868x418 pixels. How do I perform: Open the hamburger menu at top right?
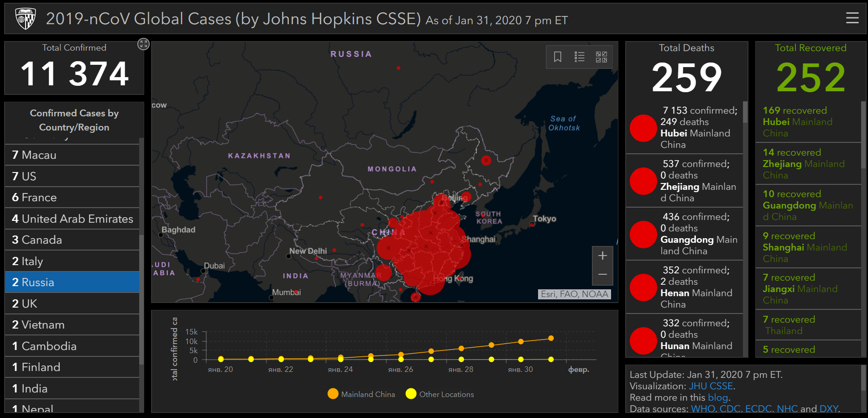click(x=852, y=18)
